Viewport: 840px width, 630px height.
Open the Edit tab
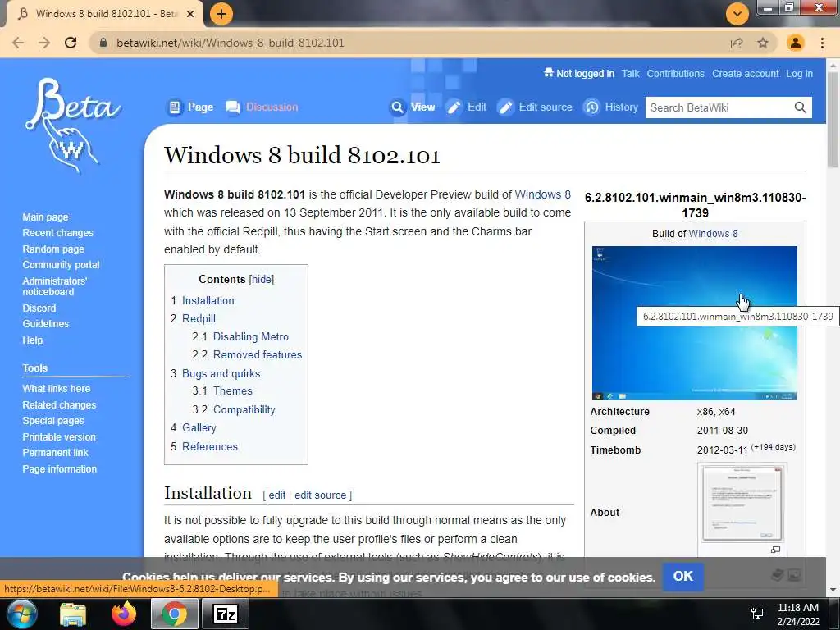(x=467, y=107)
